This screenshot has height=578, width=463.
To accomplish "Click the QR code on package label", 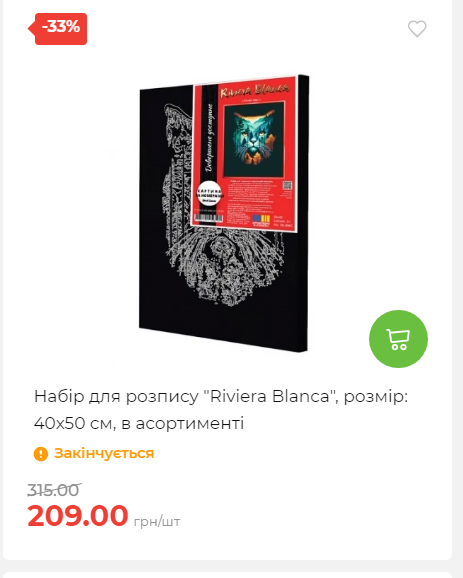I will click(287, 185).
